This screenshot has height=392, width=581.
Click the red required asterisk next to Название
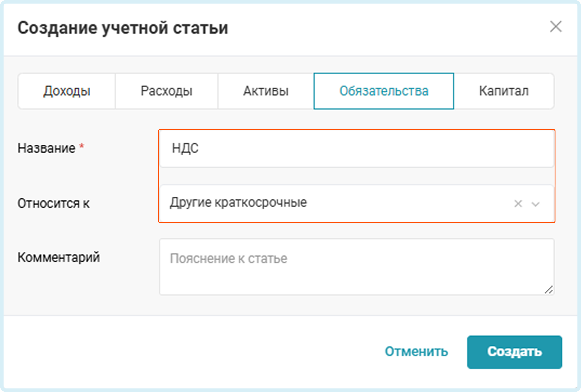coord(81,146)
